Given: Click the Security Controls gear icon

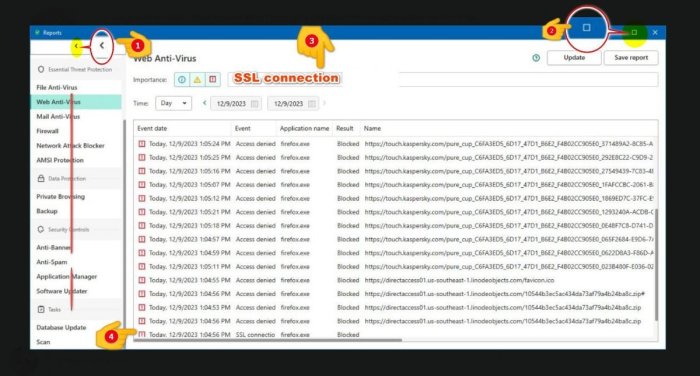Looking at the screenshot, I should (41, 229).
